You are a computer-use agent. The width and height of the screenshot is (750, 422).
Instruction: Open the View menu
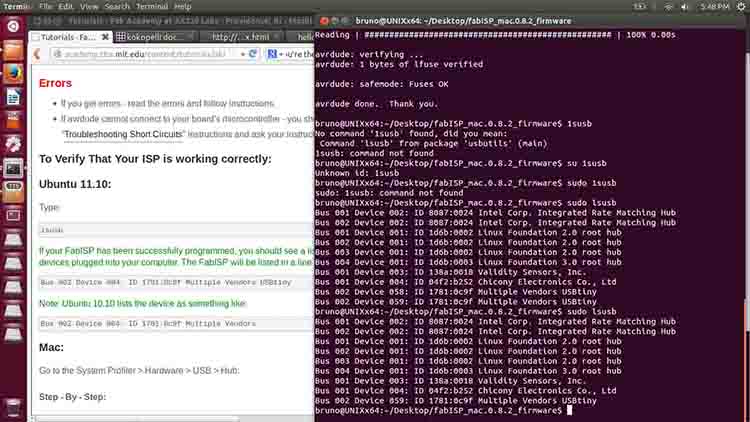[x=88, y=6]
